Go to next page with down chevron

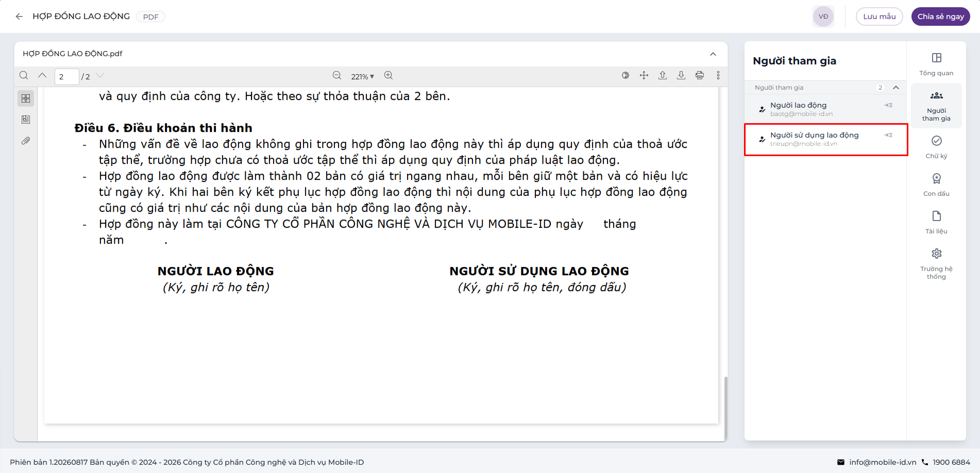coord(100,76)
